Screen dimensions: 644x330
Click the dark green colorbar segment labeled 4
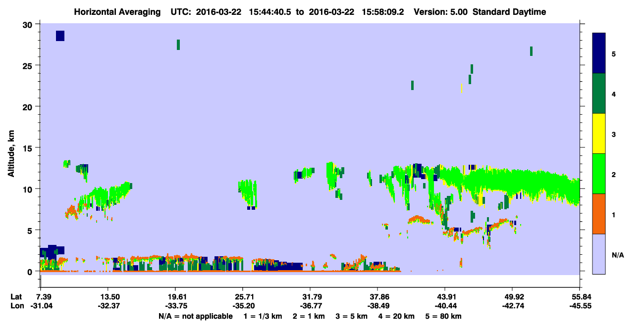(x=599, y=94)
